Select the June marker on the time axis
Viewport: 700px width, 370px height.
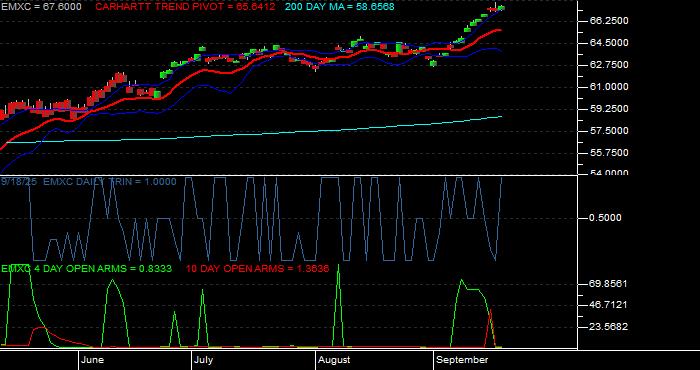(x=93, y=360)
